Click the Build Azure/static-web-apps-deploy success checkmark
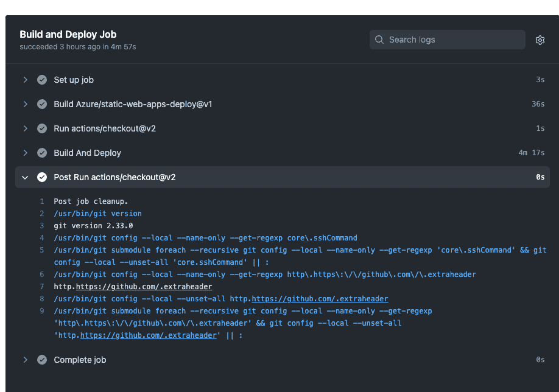The height and width of the screenshot is (392, 559). pos(42,104)
